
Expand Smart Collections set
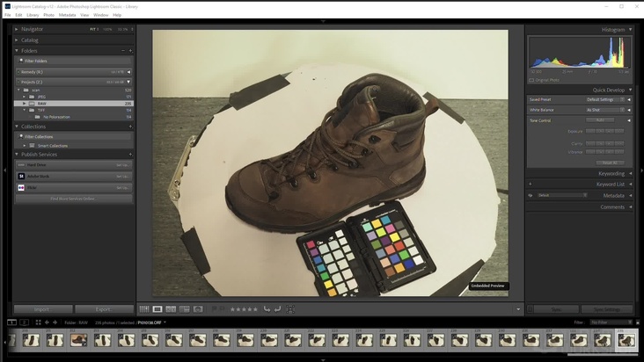coord(25,146)
